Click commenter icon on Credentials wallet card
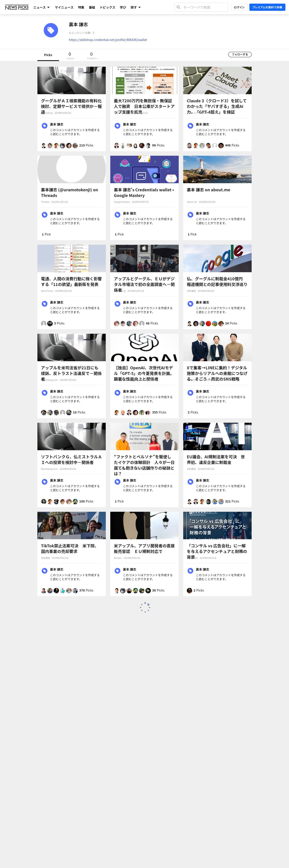Viewport: 289px width, 868px height. (117, 215)
